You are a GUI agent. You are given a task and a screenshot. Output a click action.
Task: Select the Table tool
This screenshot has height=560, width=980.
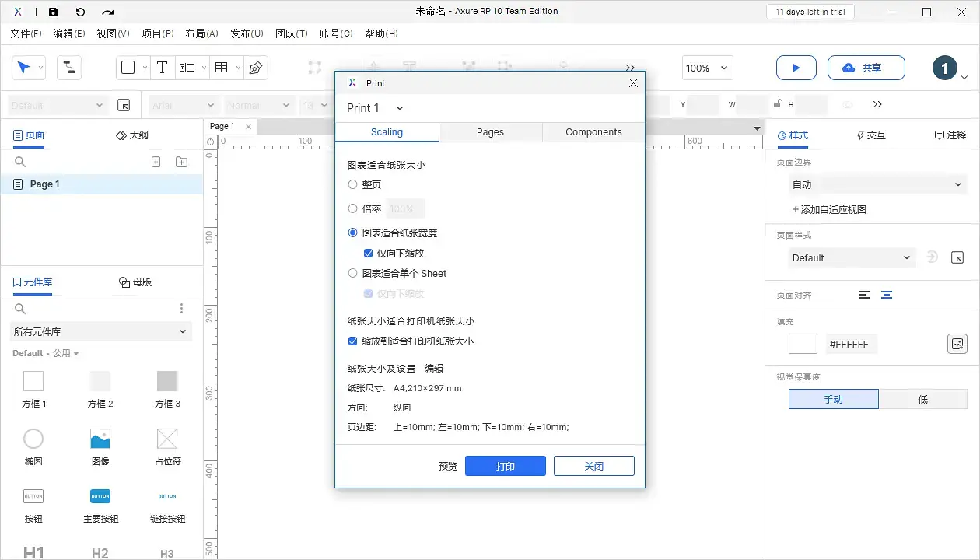221,68
